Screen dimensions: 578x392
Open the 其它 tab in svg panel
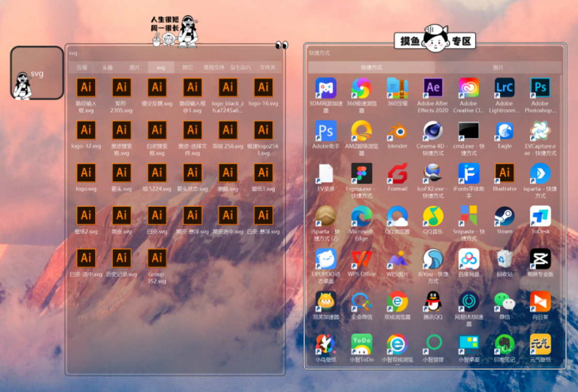click(x=188, y=68)
